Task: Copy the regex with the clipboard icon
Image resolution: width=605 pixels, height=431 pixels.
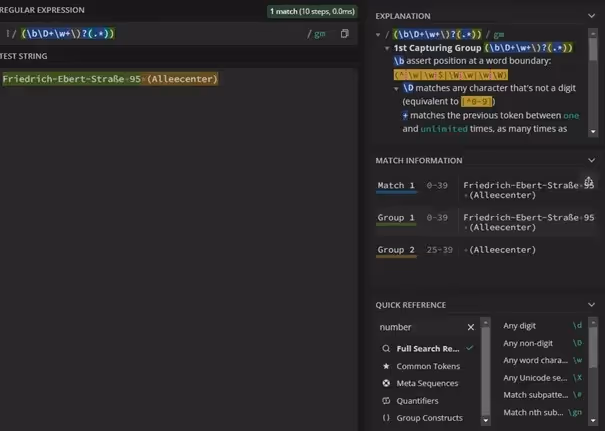Action: click(345, 34)
